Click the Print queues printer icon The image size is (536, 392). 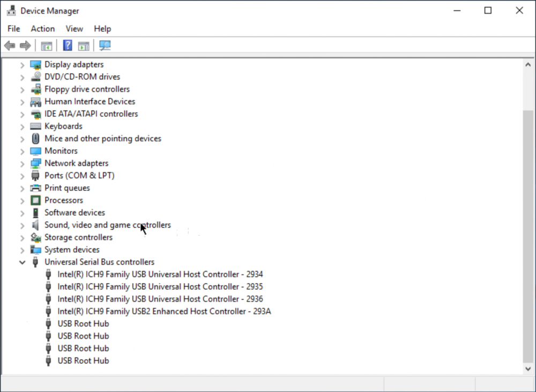pyautogui.click(x=35, y=188)
